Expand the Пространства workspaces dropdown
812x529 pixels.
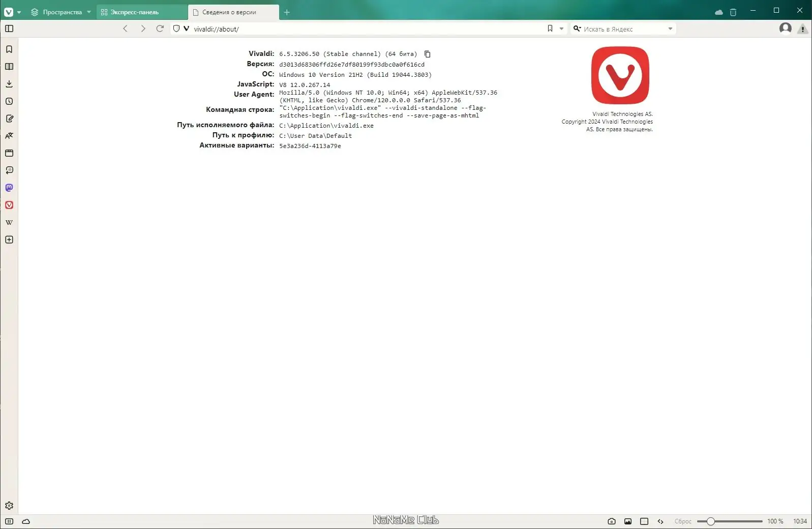click(89, 12)
